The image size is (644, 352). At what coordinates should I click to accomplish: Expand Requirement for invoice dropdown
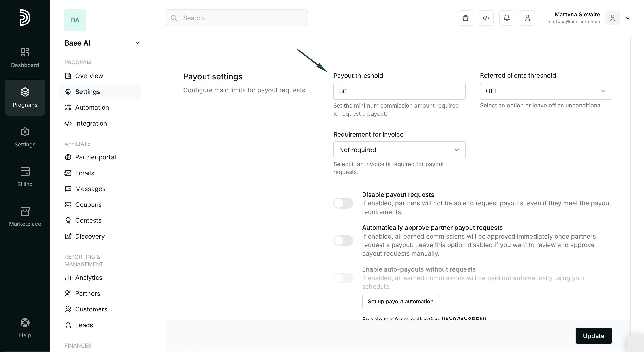click(x=399, y=150)
